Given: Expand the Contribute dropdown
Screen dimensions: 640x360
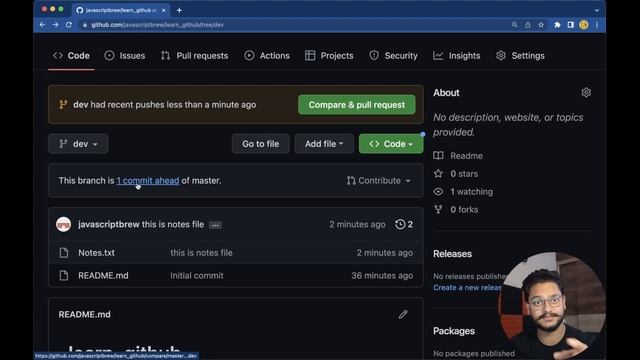Looking at the screenshot, I should pos(378,180).
